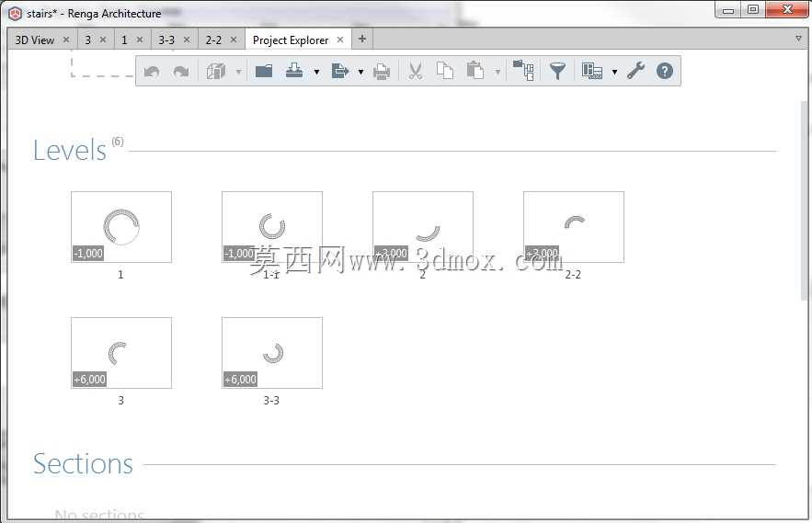Open settings with the wrench icon
The width and height of the screenshot is (812, 523).
point(636,71)
